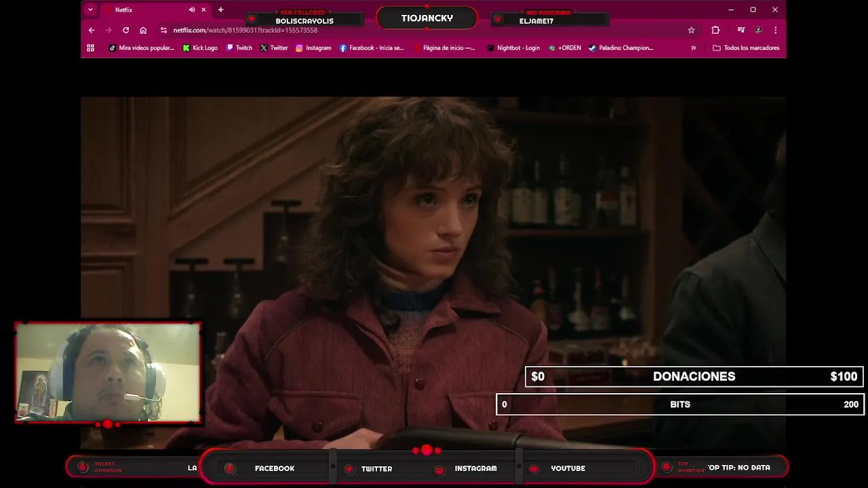Image resolution: width=868 pixels, height=488 pixels.
Task: Open the Paladins: Champion... bookmark
Action: coord(620,47)
